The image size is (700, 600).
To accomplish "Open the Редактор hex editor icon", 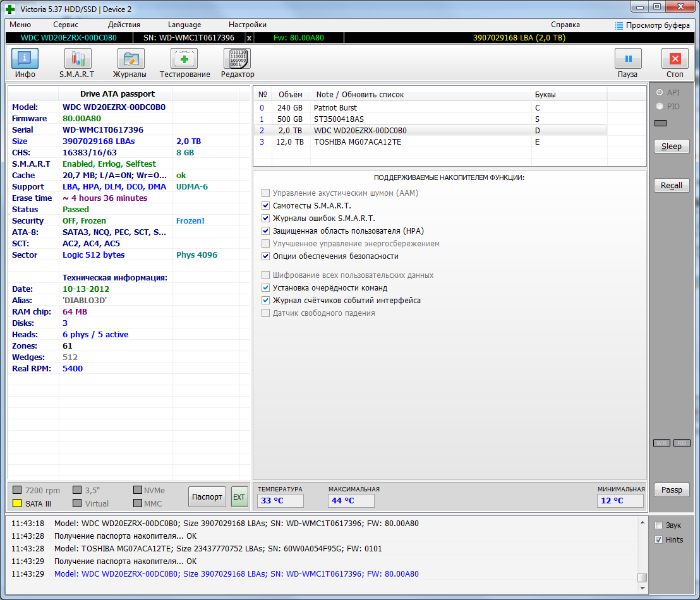I will coord(237,59).
